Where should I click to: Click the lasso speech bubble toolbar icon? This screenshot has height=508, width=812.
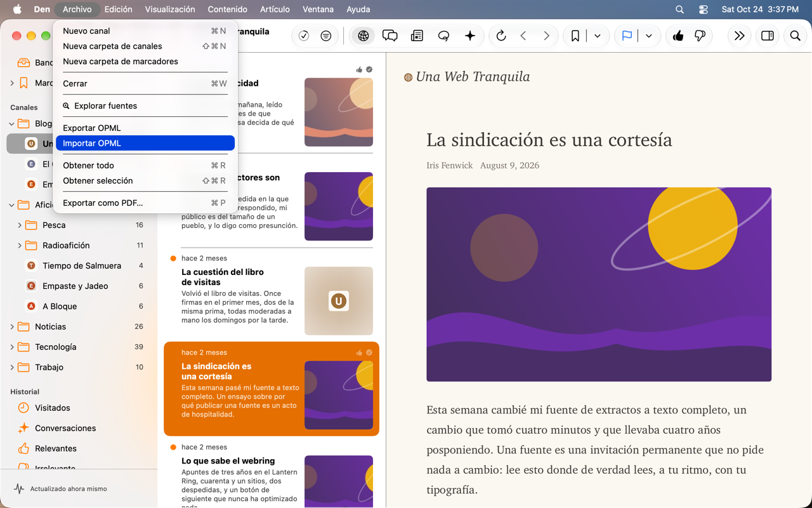pos(443,36)
